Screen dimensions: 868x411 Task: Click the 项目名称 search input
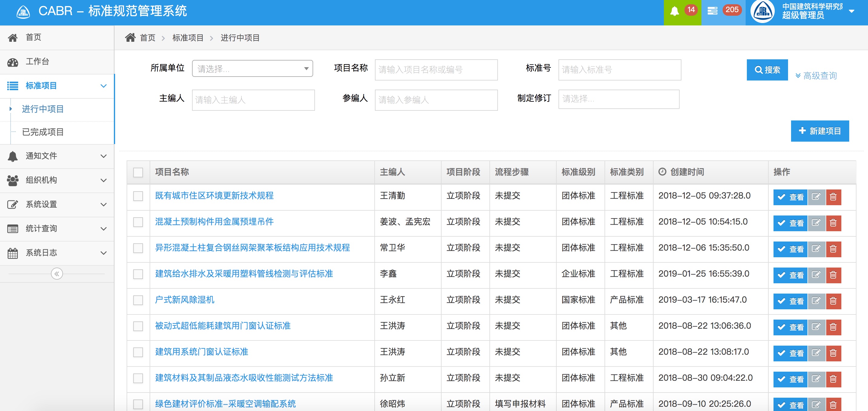click(x=436, y=70)
